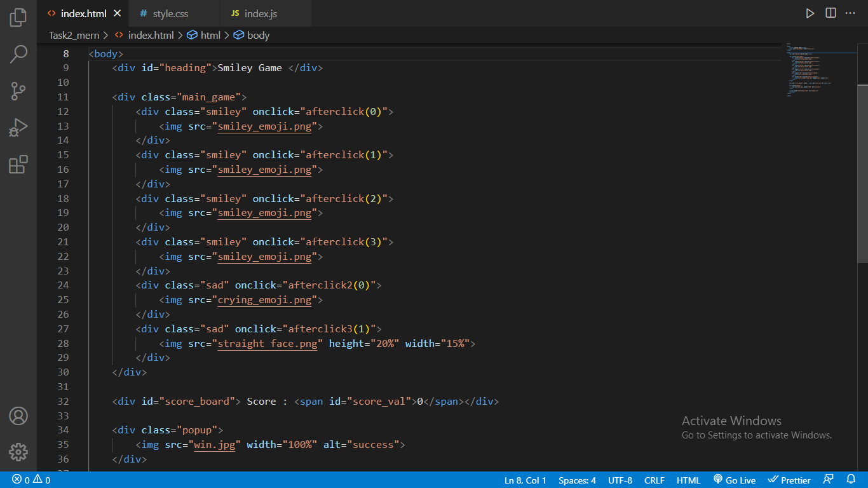Image resolution: width=868 pixels, height=488 pixels.
Task: Change encoding from UTF-8
Action: tap(620, 480)
